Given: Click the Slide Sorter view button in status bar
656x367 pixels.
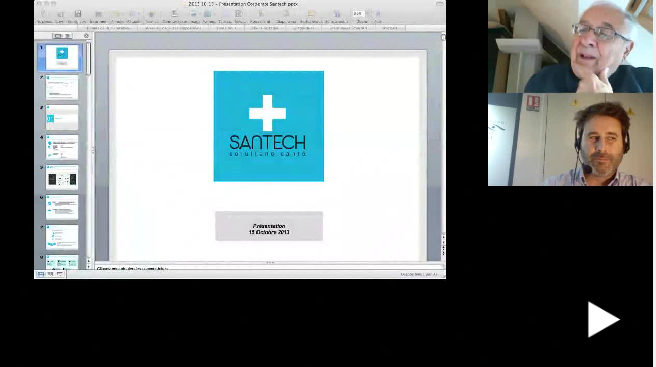Looking at the screenshot, I should coord(50,274).
